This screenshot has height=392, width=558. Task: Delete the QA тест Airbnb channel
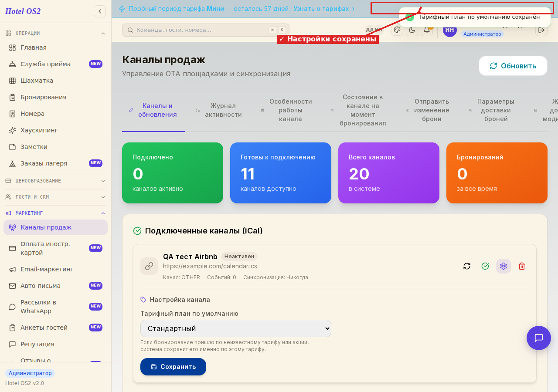(x=522, y=266)
